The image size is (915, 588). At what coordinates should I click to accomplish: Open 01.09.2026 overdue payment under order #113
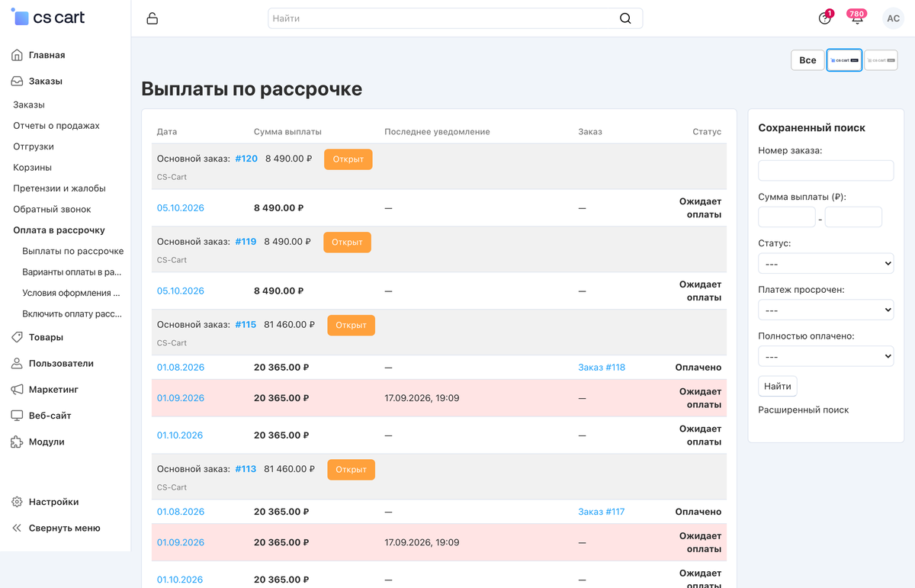pyautogui.click(x=181, y=542)
